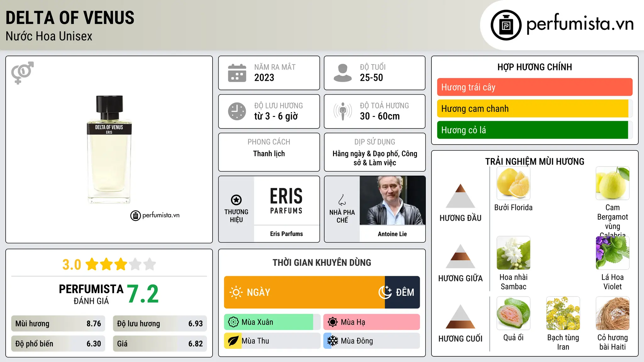Click the flower icon for Mùa Xuân

pos(233,322)
